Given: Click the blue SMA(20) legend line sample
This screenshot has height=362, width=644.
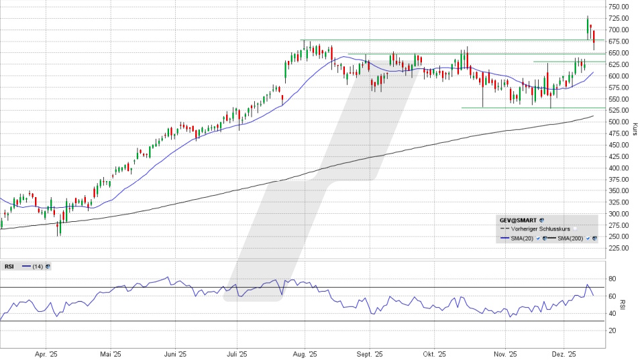Looking at the screenshot, I should 504,238.
